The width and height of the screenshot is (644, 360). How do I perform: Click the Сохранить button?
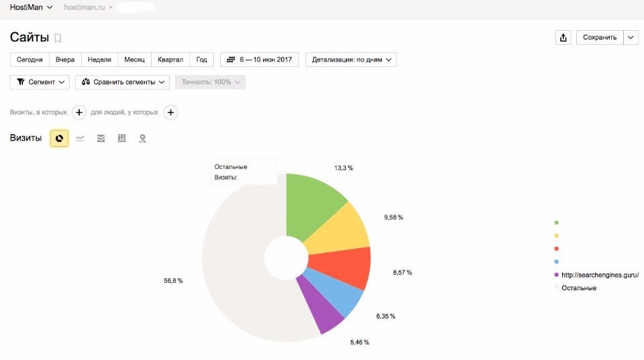click(599, 38)
